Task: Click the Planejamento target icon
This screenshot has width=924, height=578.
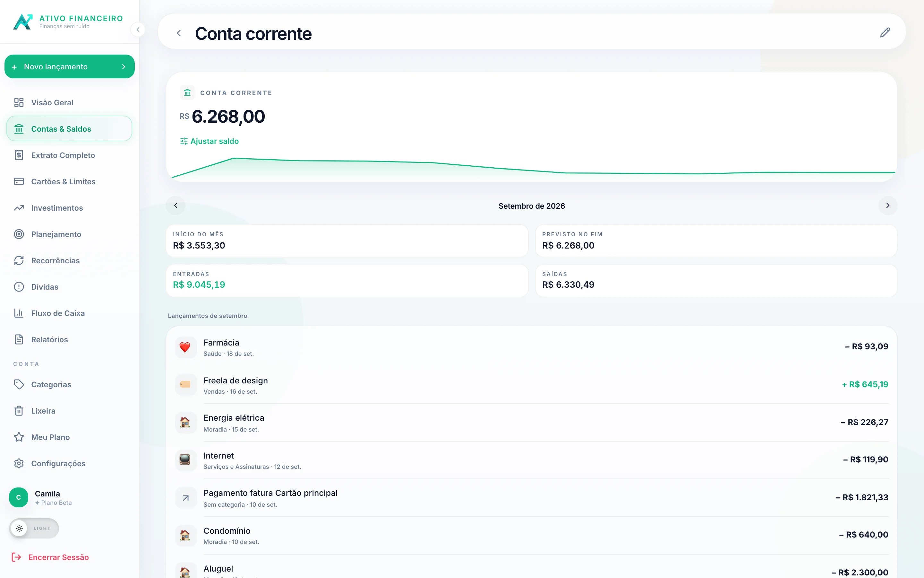Action: pos(19,234)
